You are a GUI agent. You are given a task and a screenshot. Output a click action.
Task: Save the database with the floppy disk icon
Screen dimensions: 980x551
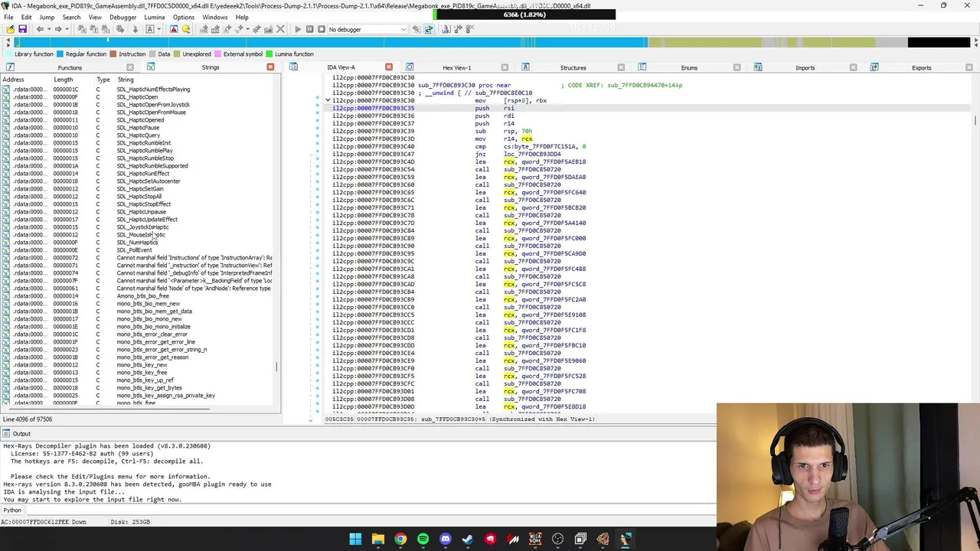click(x=22, y=29)
